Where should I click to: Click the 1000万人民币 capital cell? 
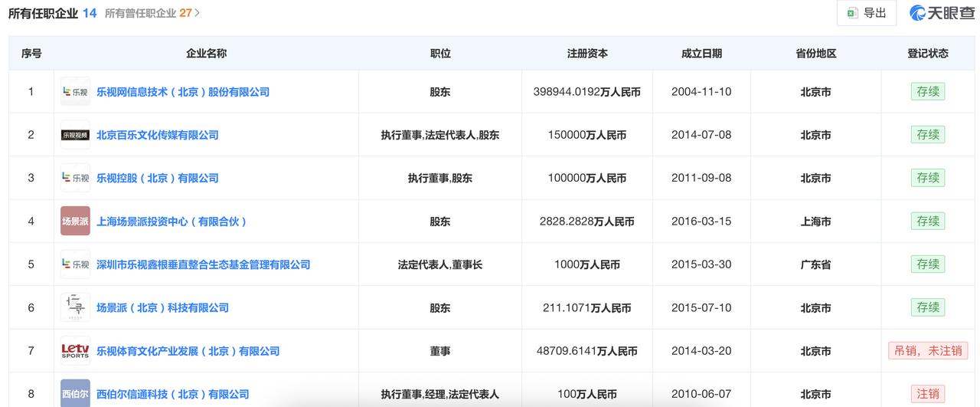(x=587, y=264)
